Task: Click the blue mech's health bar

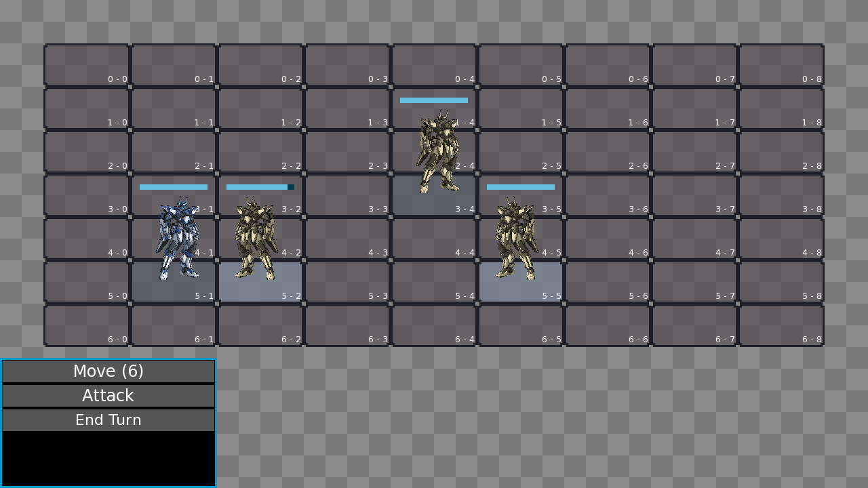Action: tap(174, 187)
